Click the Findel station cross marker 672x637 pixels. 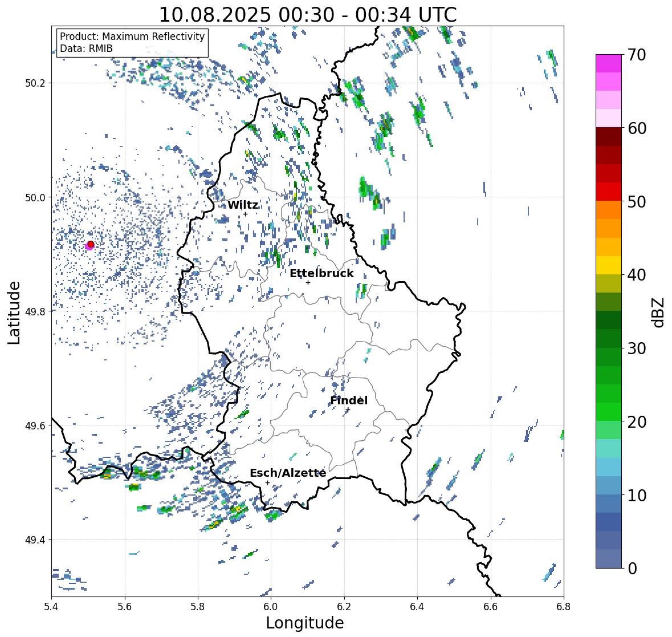pyautogui.click(x=348, y=409)
